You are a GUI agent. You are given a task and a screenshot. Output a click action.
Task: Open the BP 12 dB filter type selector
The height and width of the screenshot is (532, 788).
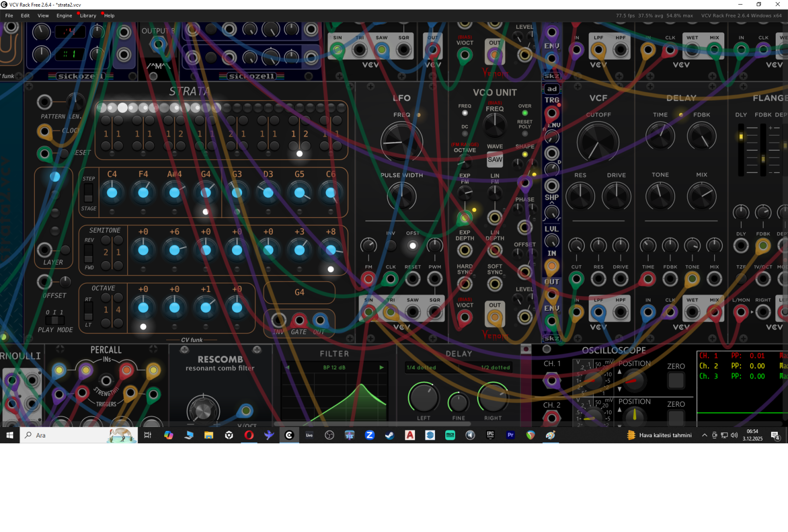(x=334, y=367)
